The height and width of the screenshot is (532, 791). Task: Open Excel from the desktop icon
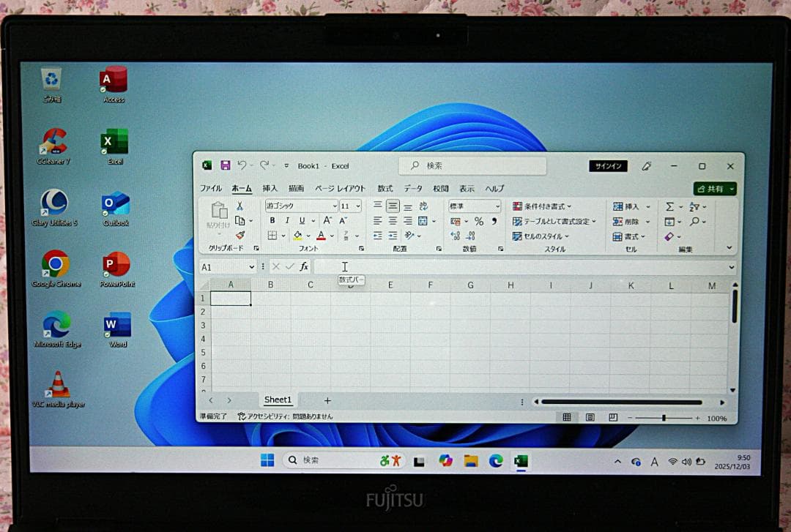pos(114,141)
